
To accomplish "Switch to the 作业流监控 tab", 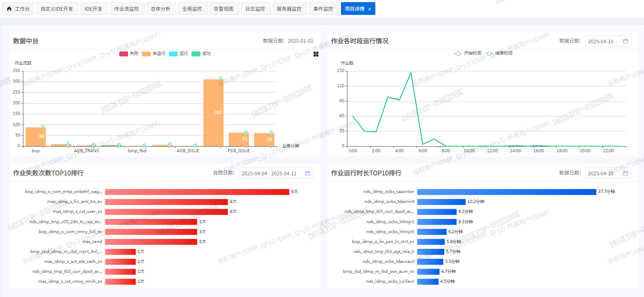I will click(x=127, y=9).
